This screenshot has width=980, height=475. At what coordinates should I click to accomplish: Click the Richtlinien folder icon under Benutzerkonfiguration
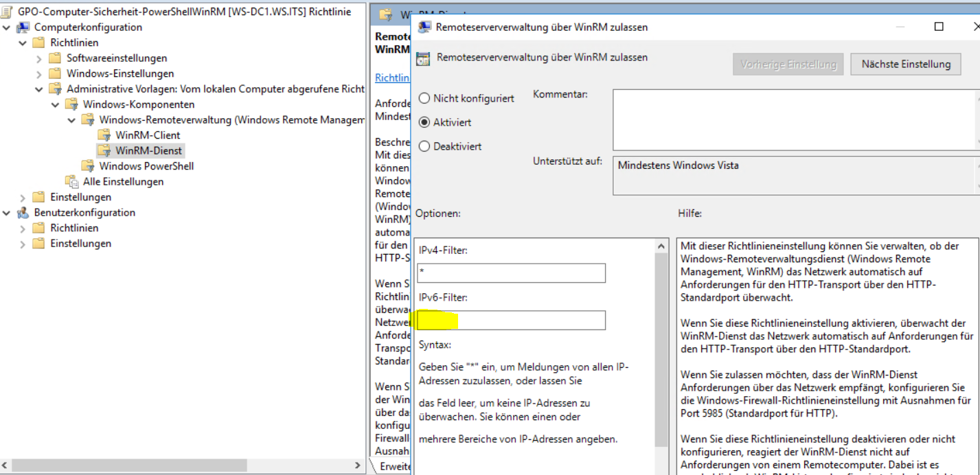click(x=39, y=228)
